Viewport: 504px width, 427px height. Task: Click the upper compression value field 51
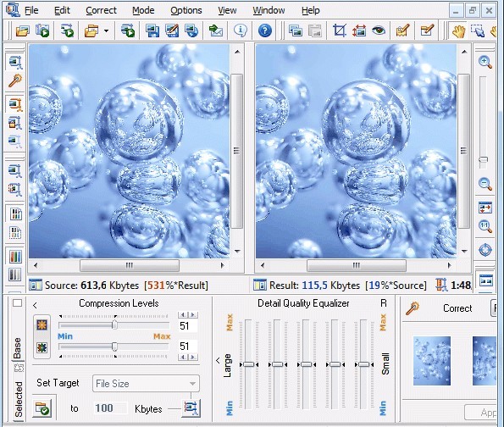(x=187, y=325)
